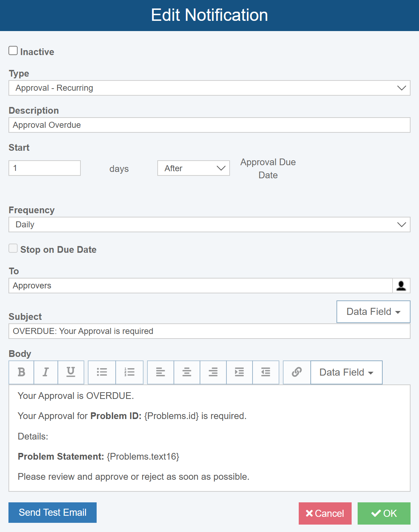This screenshot has width=419, height=532.
Task: Insert a bulleted list in body
Action: pos(102,372)
